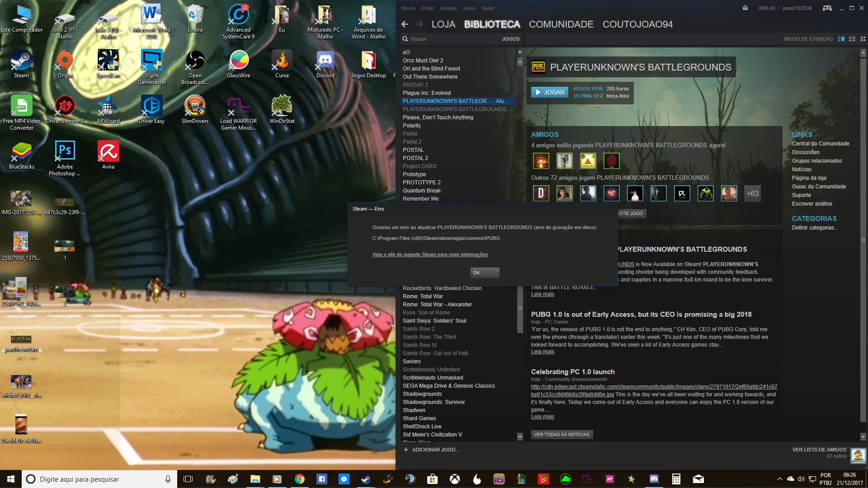868x488 pixels.
Task: Click details pane scrollbar up arrow
Action: pyautogui.click(x=863, y=52)
